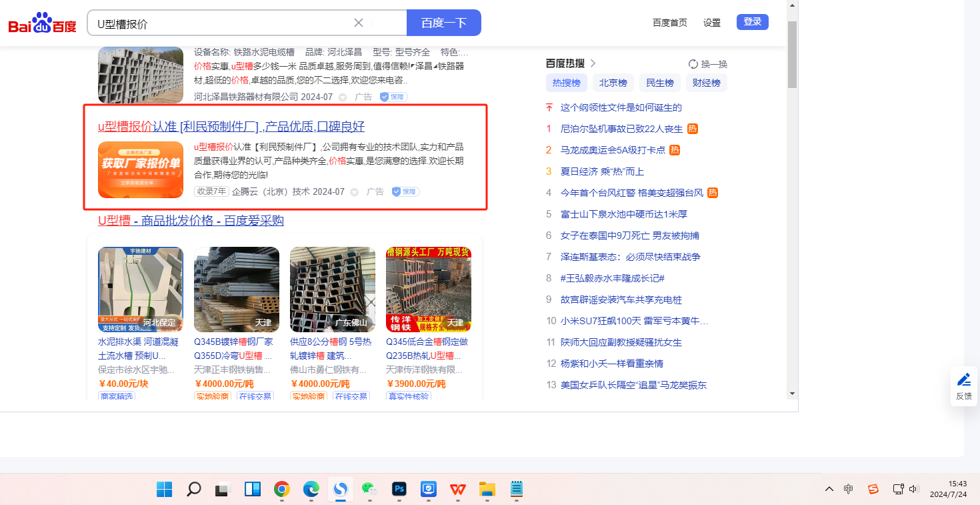This screenshot has height=505, width=980.
Task: Launch WPS Office from taskbar
Action: tap(457, 490)
